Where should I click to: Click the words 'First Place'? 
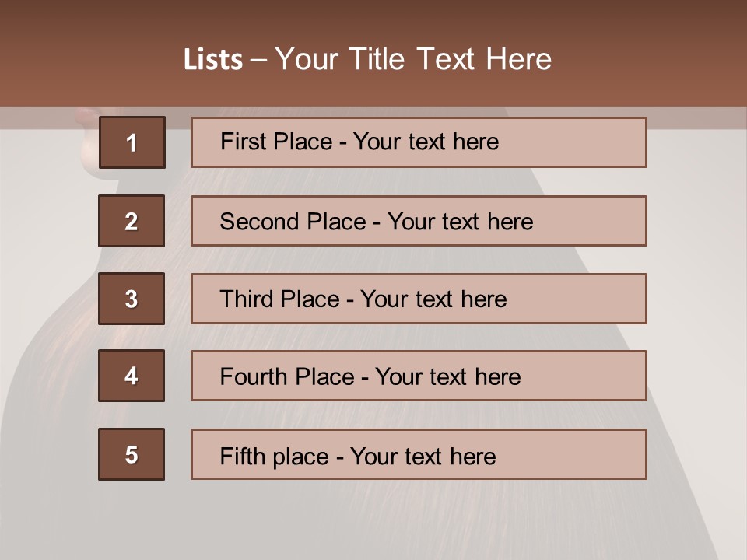click(x=276, y=142)
